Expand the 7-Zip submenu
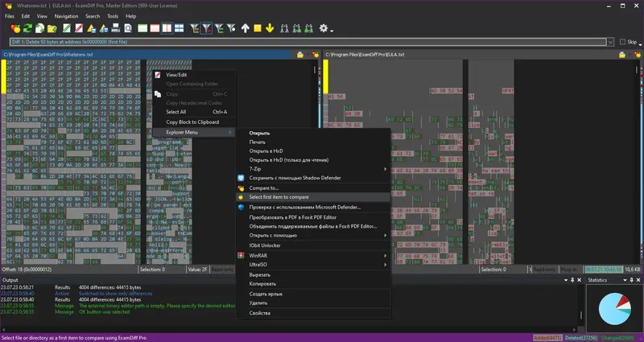The image size is (644, 342). coord(313,169)
